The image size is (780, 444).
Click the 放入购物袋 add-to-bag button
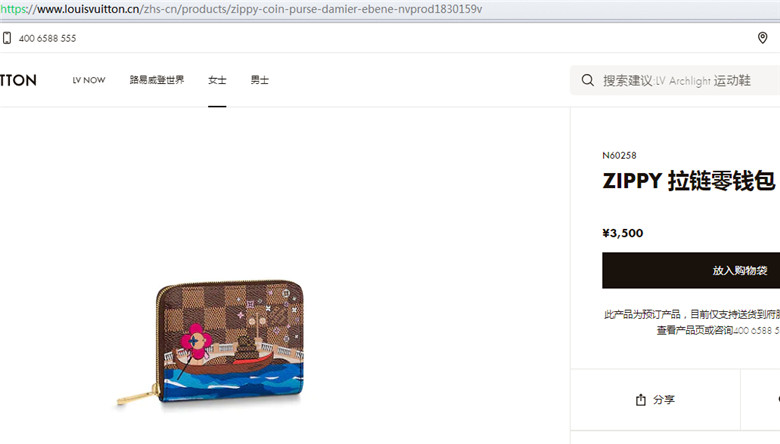(691, 270)
